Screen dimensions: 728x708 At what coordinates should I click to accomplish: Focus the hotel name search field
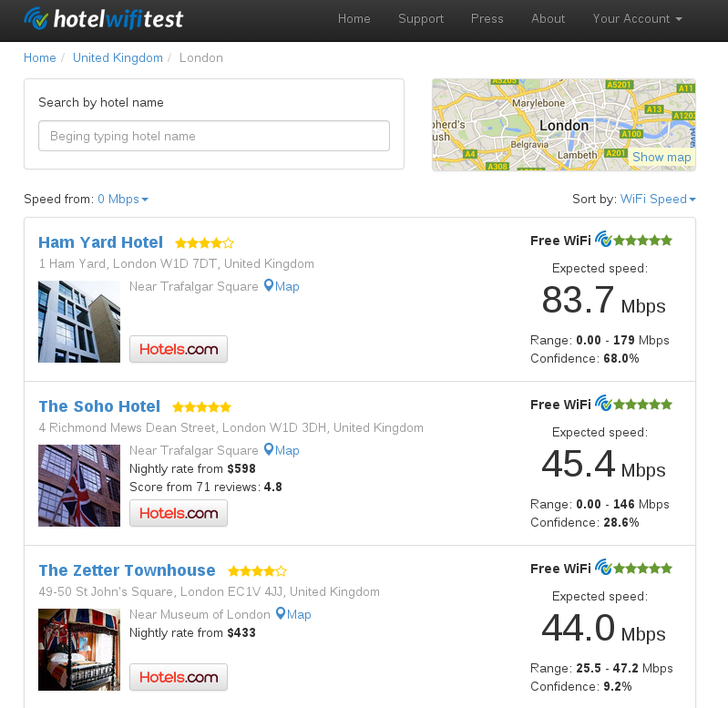214,136
